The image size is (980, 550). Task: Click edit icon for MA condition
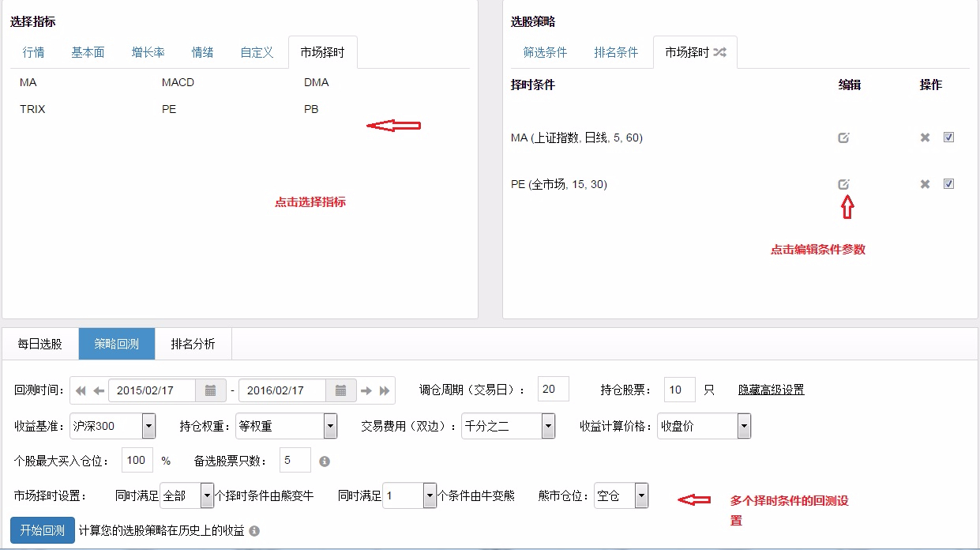click(x=843, y=137)
